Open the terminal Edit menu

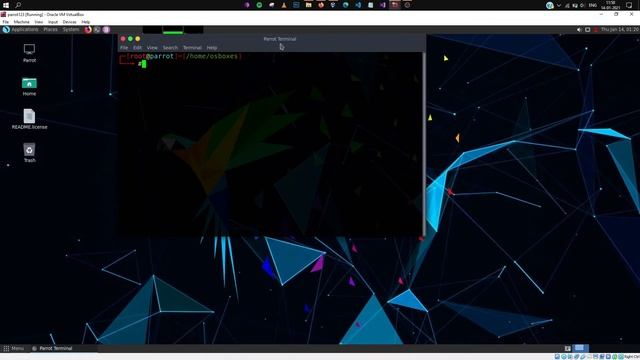(137, 48)
